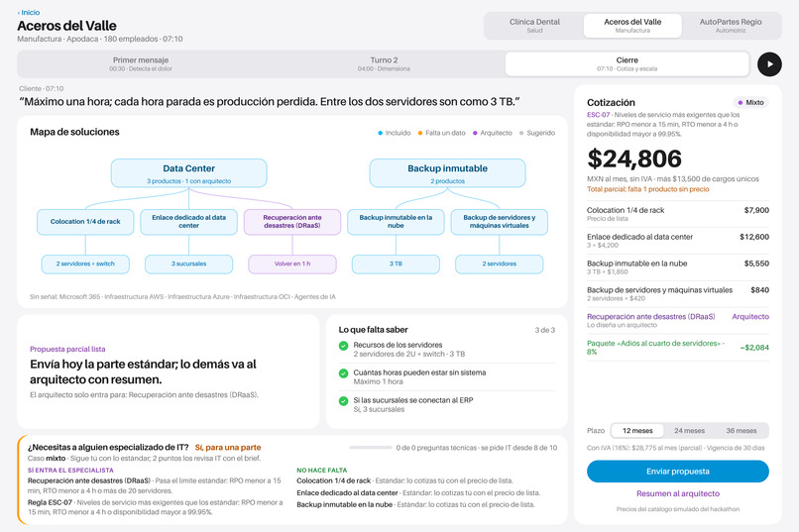Jump to the Primer mensaje step
Image resolution: width=799 pixels, height=532 pixels.
141,63
